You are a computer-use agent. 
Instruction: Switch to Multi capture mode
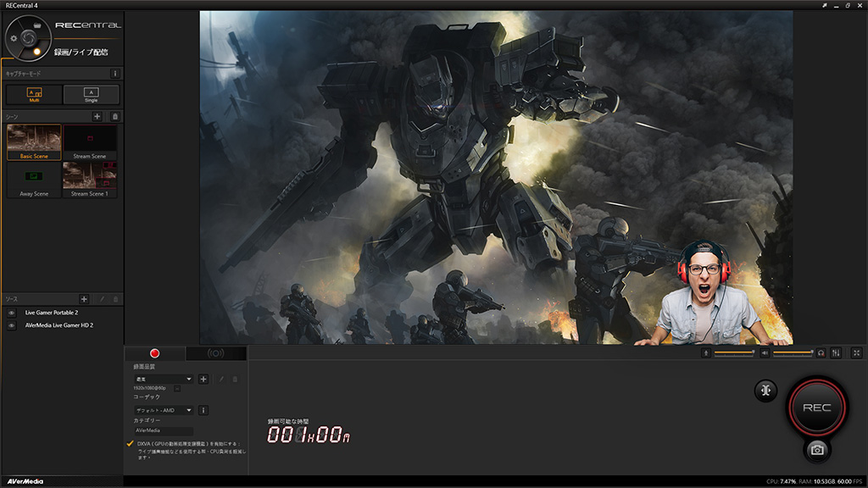[34, 95]
